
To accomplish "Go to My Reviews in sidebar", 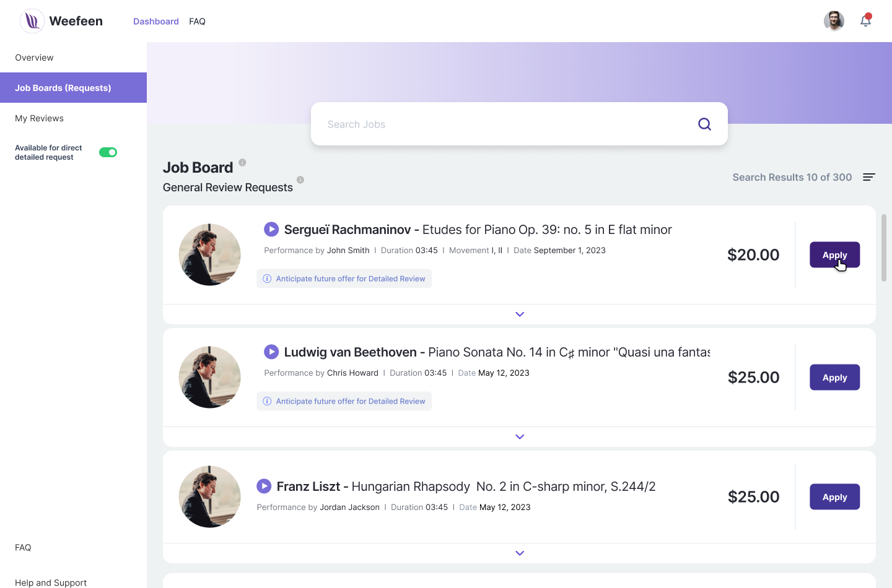I will [39, 118].
